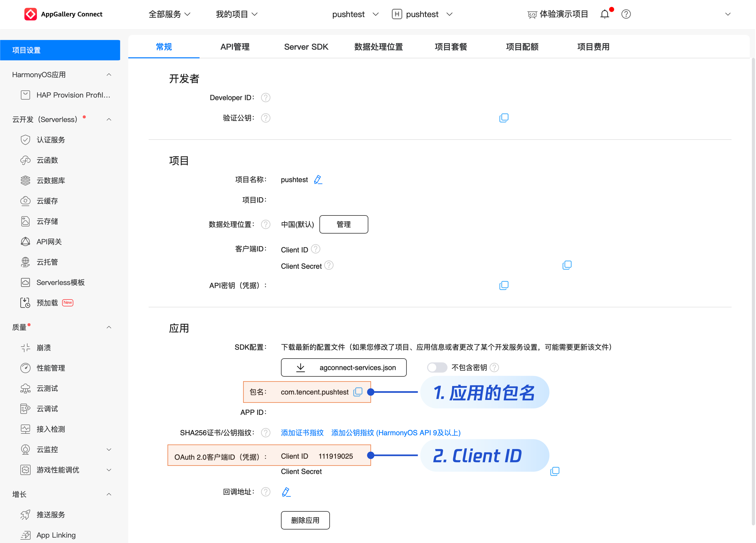Image resolution: width=756 pixels, height=543 pixels.
Task: Click the 管理 button
Action: [344, 224]
